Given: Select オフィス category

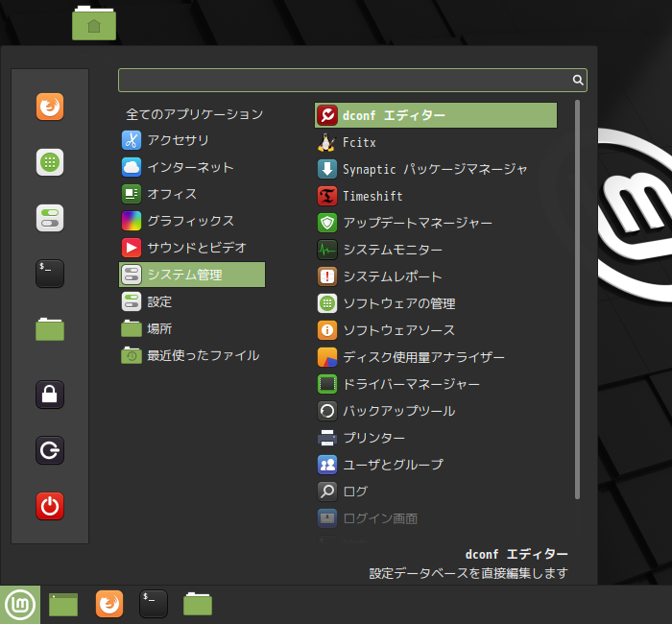Looking at the screenshot, I should [192, 194].
